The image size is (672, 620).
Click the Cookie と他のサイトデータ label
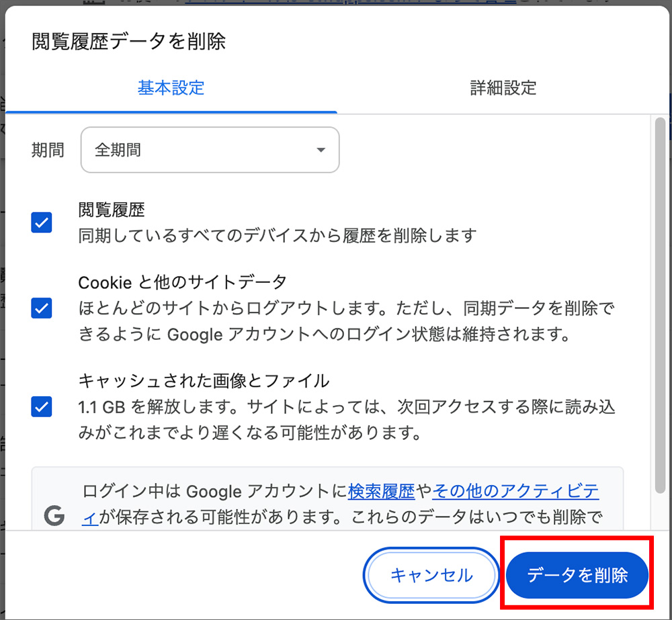[x=182, y=281]
